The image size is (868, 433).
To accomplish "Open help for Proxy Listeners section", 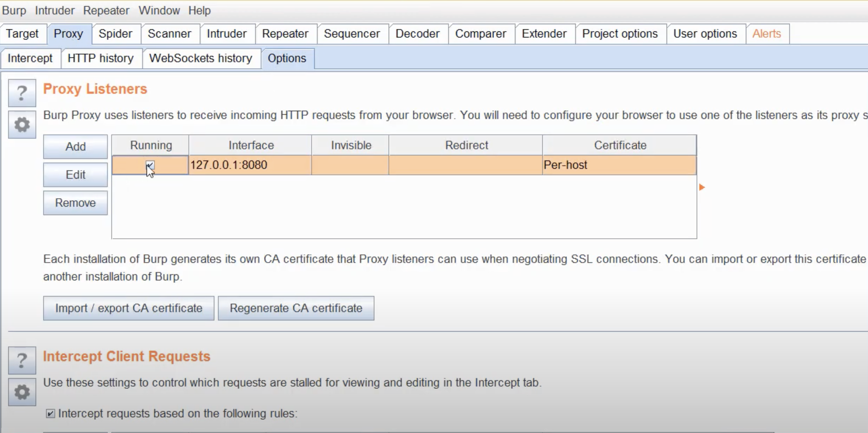I will (x=22, y=93).
